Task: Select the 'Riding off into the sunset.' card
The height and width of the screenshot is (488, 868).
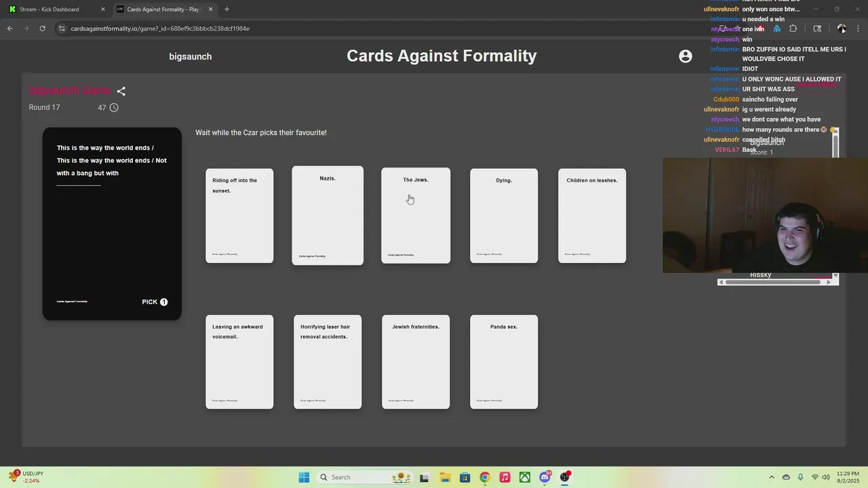Action: coord(239,216)
